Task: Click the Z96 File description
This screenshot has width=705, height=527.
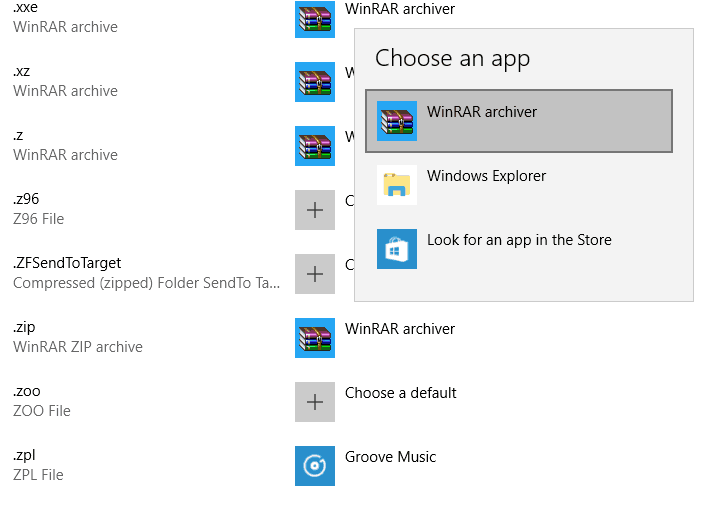Action: pyautogui.click(x=38, y=219)
